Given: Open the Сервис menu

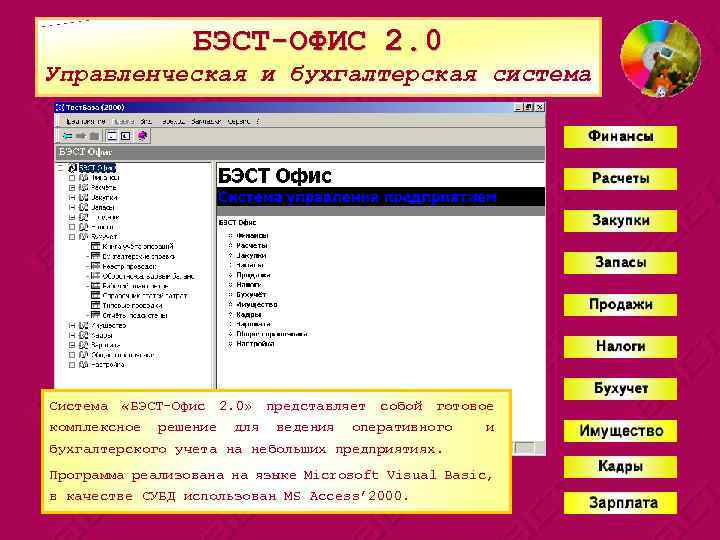Looking at the screenshot, I should (239, 122).
